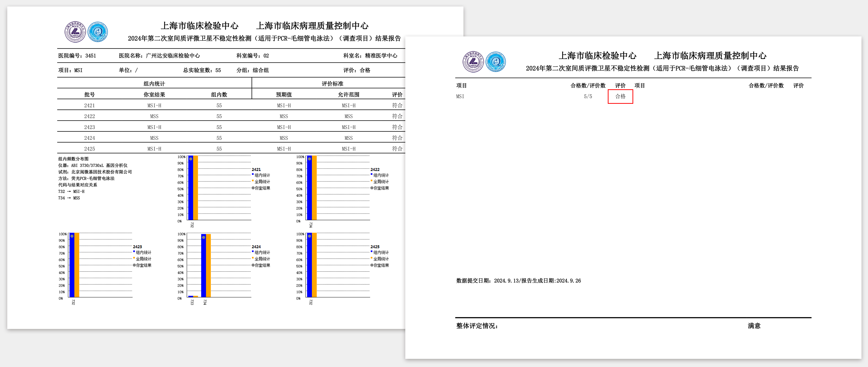Click the SCCL purple logo on right report
868x367 pixels.
[x=473, y=62]
